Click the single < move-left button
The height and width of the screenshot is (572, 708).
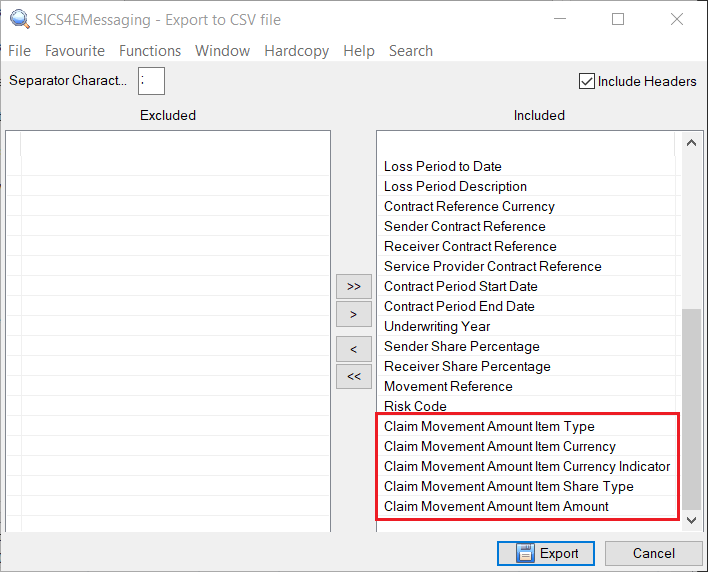[x=353, y=349]
